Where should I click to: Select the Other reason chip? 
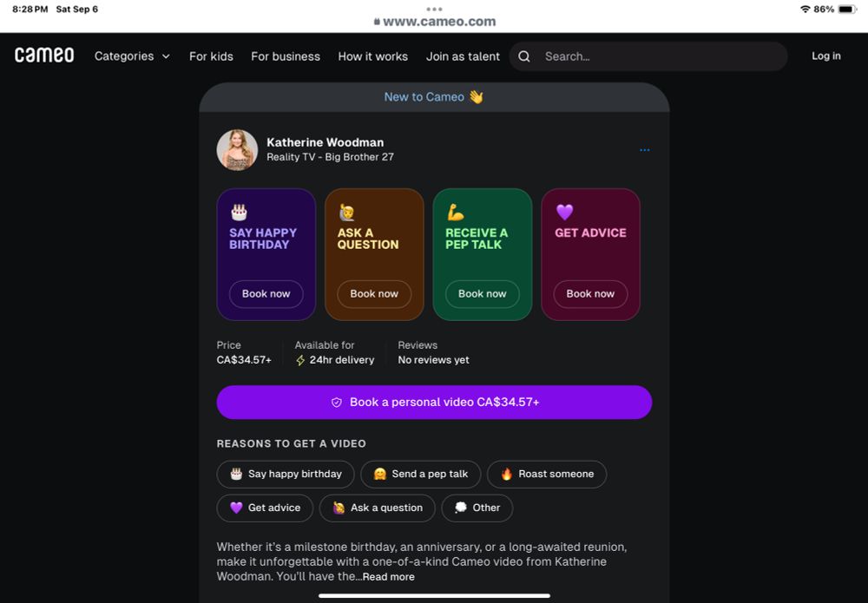click(477, 508)
